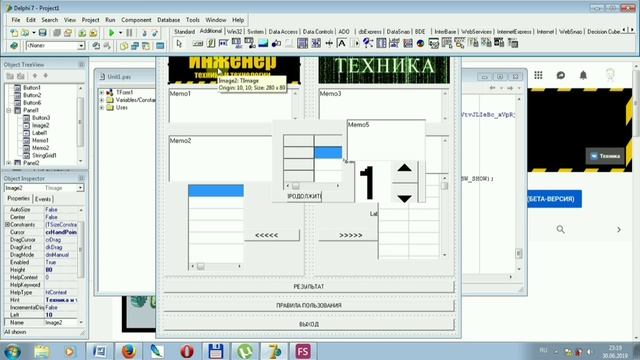This screenshot has height=360, width=640.
Task: Run the project with green arrow
Action: pos(111,33)
